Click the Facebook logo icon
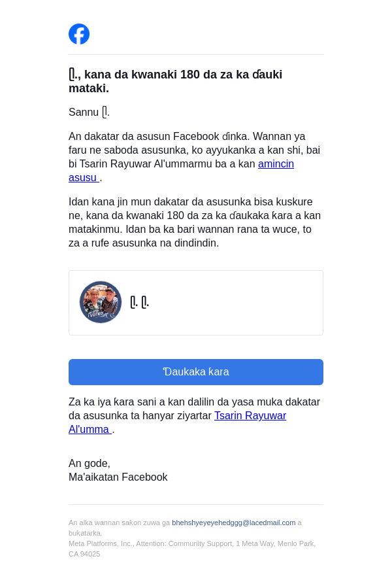The height and width of the screenshot is (584, 392). pos(79,34)
